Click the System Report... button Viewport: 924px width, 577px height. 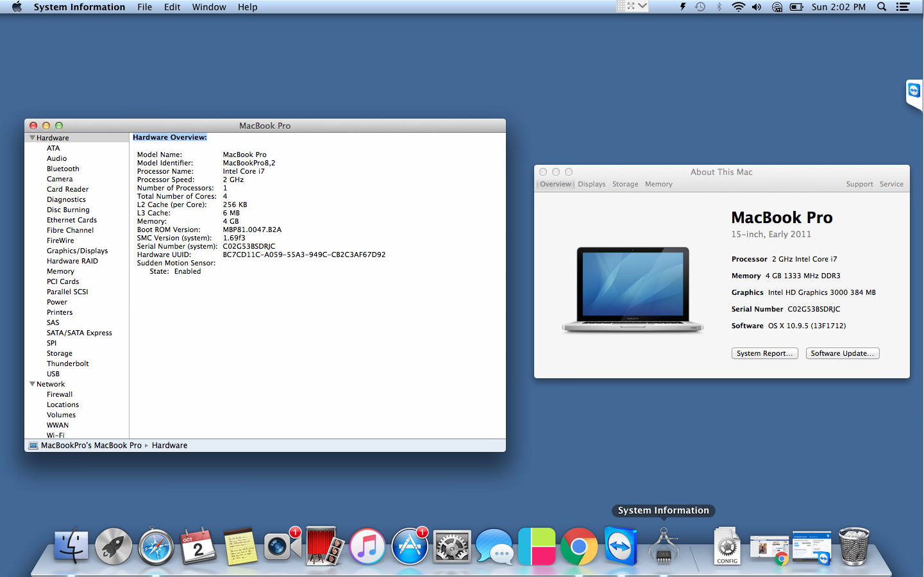point(764,353)
